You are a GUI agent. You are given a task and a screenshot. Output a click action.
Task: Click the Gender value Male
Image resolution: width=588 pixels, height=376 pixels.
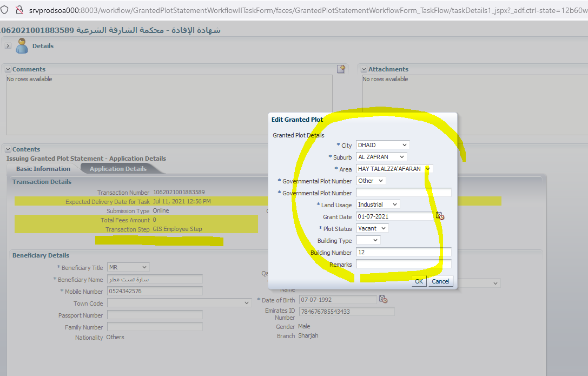pos(304,326)
